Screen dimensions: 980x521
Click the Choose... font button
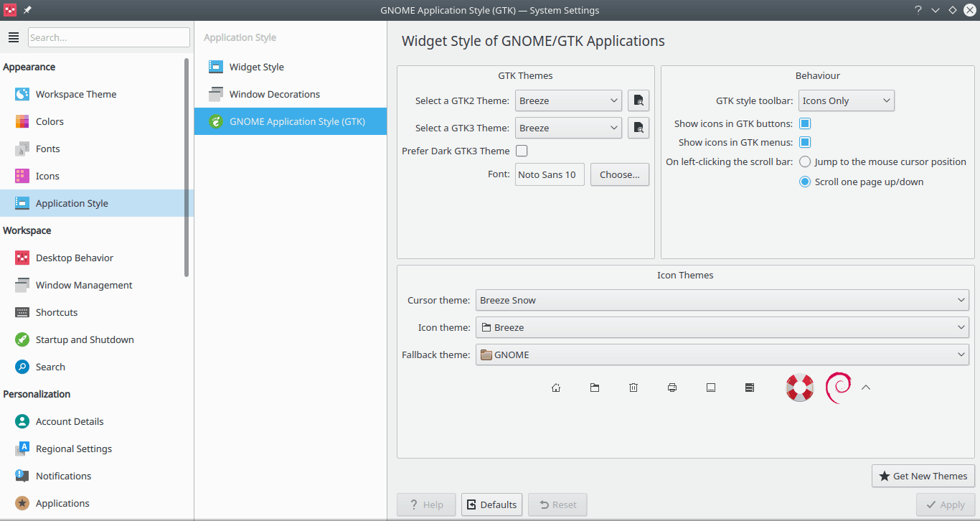coord(620,174)
